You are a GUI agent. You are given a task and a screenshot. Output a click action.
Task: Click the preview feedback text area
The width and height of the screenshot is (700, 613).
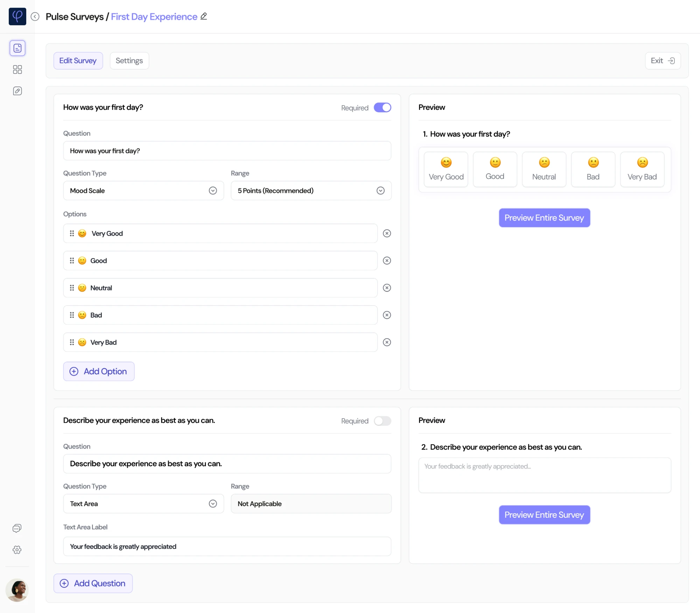point(545,475)
